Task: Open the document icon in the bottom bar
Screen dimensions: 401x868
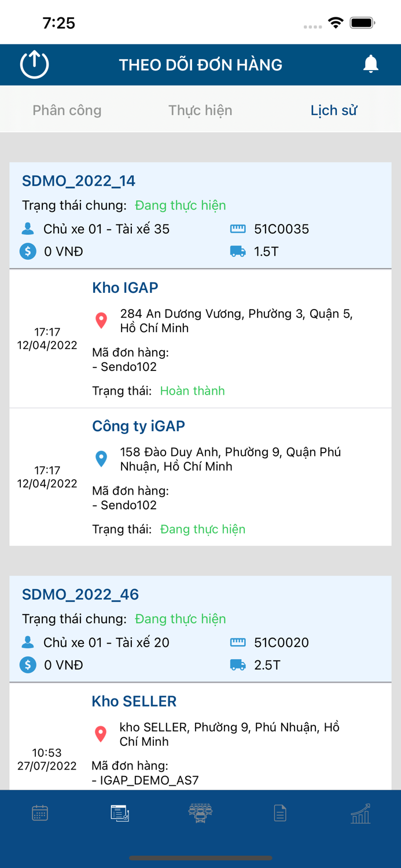Action: tap(280, 813)
